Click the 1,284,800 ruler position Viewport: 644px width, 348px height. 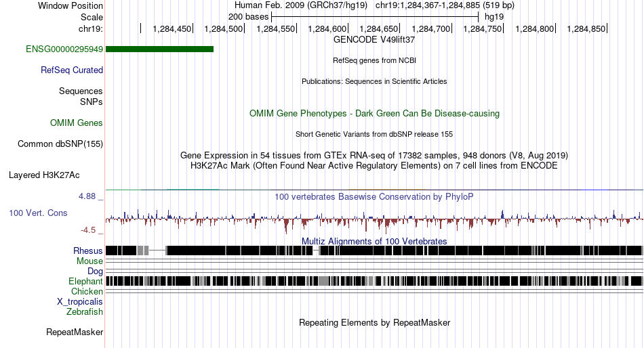point(535,29)
